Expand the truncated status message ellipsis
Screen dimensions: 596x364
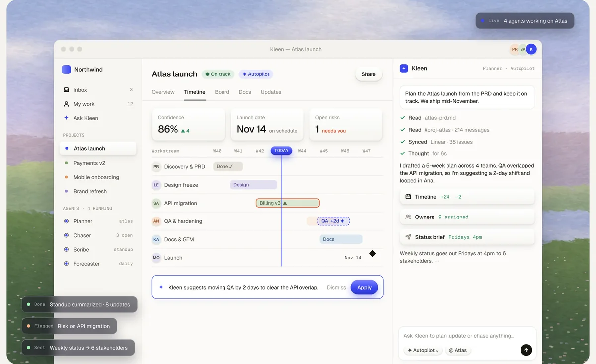437,261
